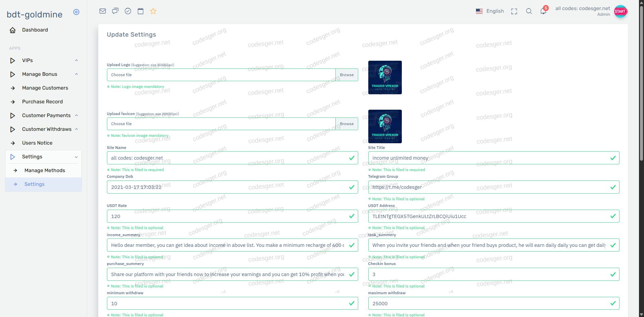
Task: Go to Purchase Record page
Action: [42, 102]
